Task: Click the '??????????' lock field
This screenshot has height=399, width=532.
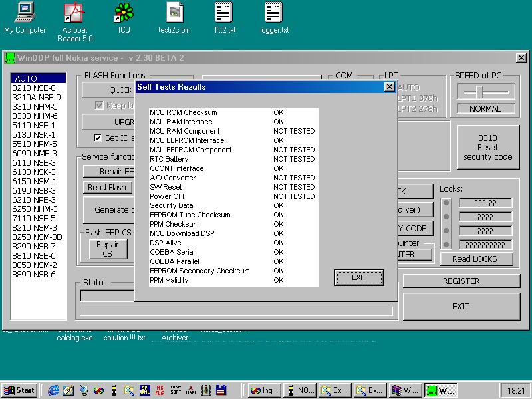Action: point(485,245)
